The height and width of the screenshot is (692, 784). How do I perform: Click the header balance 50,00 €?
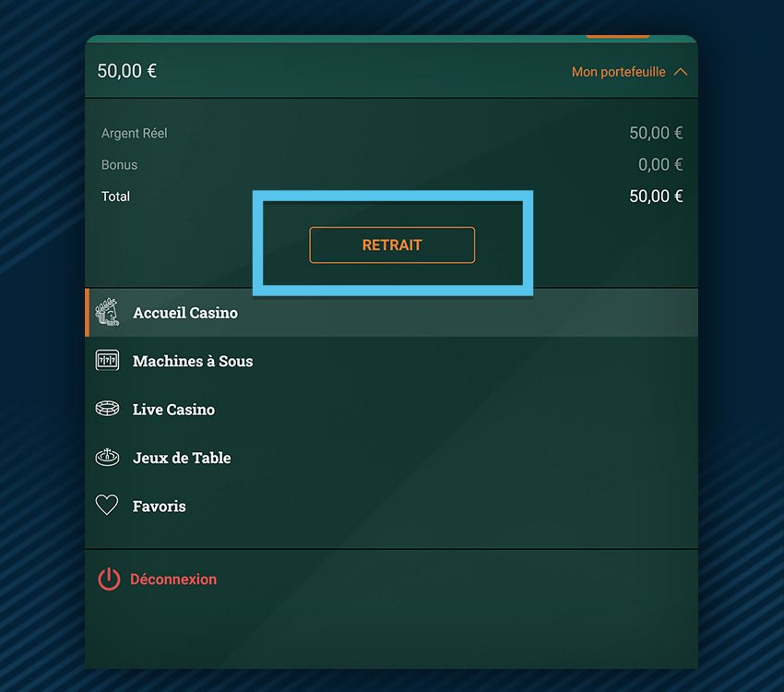coord(127,71)
